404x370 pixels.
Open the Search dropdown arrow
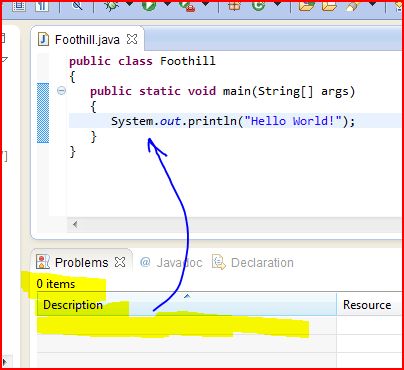[372, 4]
